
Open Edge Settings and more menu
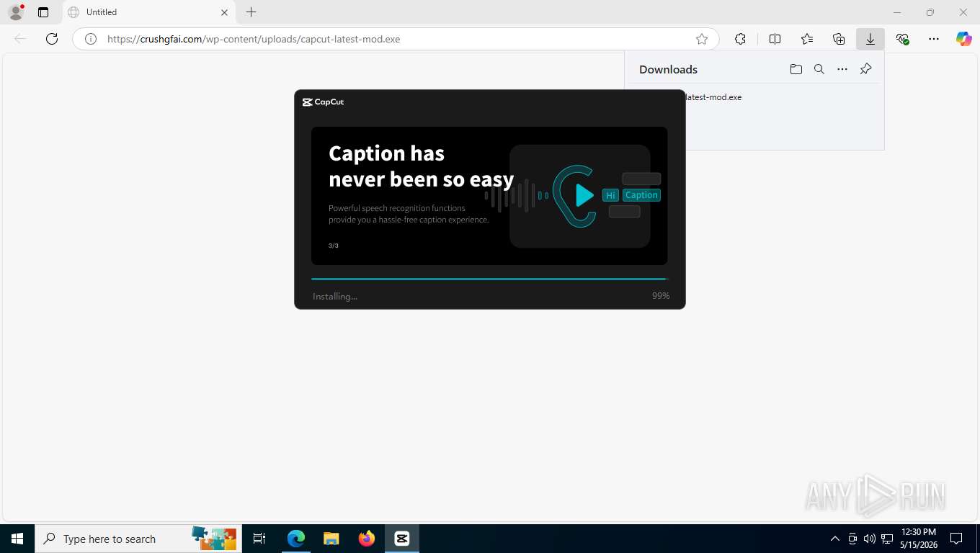(x=934, y=39)
